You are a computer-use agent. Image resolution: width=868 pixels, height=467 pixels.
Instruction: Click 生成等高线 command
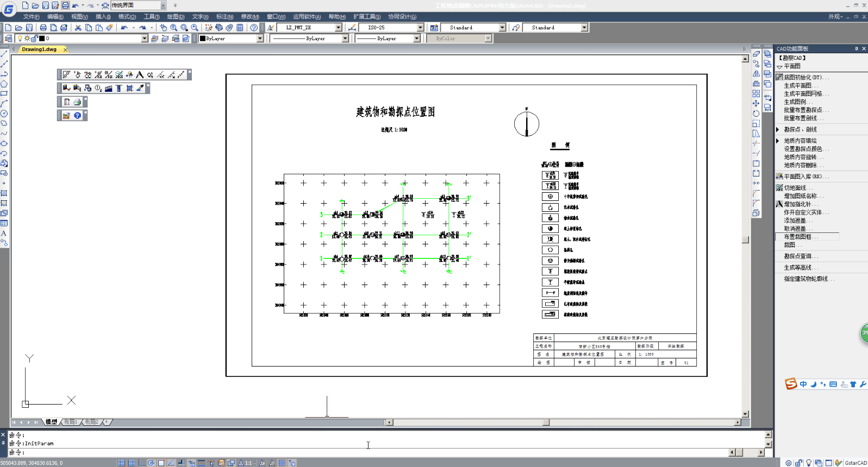[801, 268]
